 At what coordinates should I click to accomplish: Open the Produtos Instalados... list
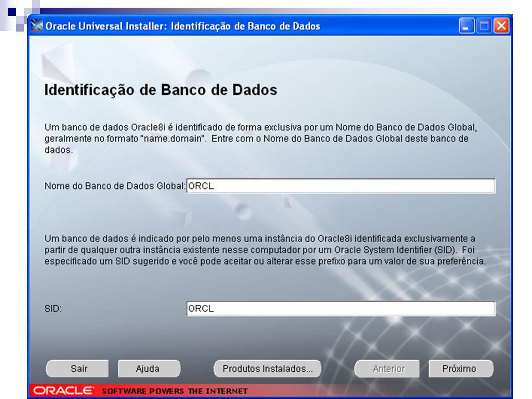click(x=267, y=369)
